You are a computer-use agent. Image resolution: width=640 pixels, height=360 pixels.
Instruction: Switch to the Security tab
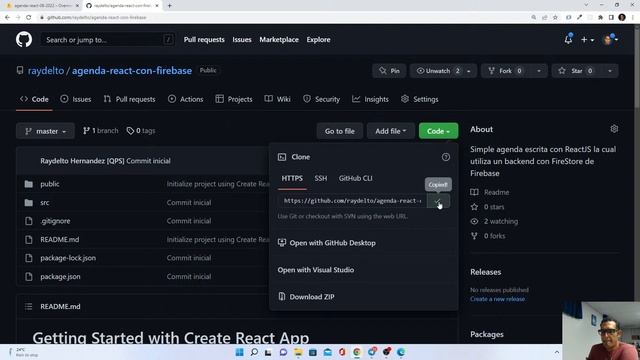tap(321, 99)
